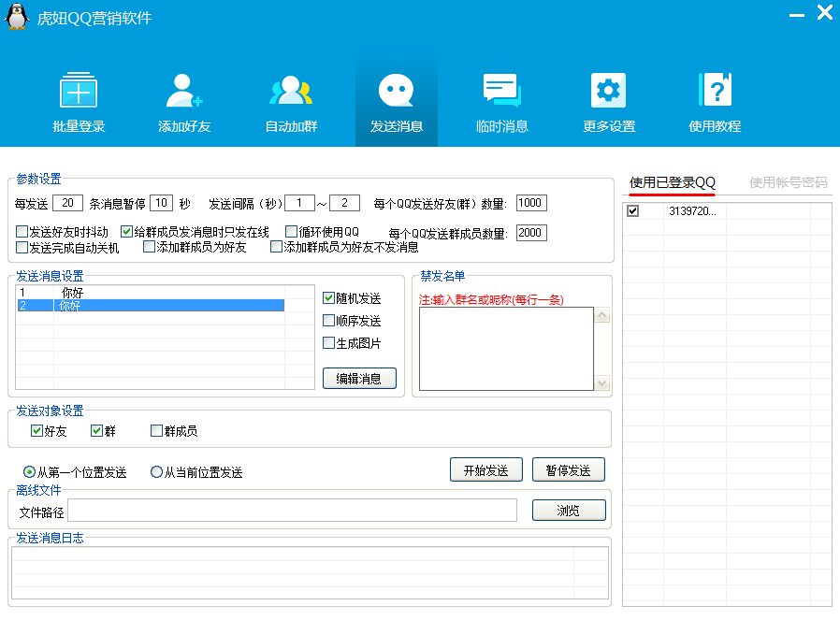Uncheck 随机发送 random send
This screenshot has height=620, width=840.
(x=329, y=298)
